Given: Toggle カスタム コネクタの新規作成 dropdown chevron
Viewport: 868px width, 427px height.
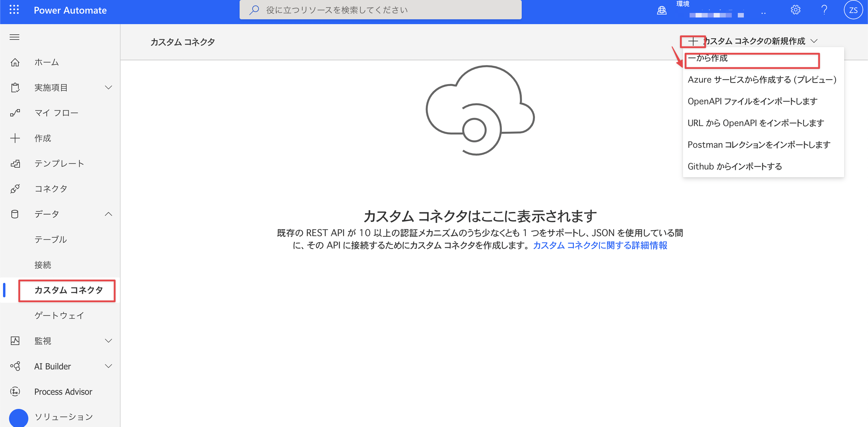Looking at the screenshot, I should point(814,41).
